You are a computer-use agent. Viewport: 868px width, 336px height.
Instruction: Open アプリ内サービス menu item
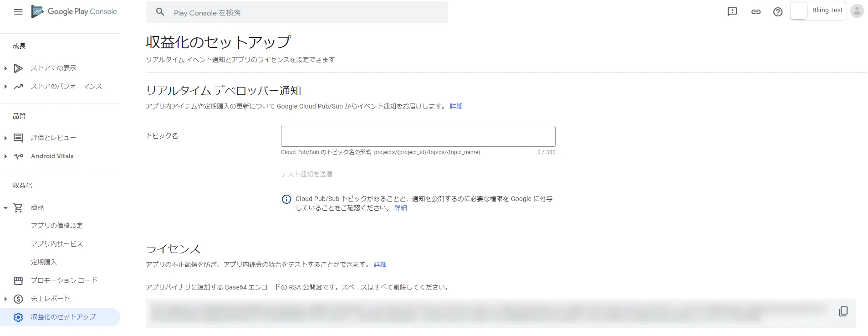point(57,244)
